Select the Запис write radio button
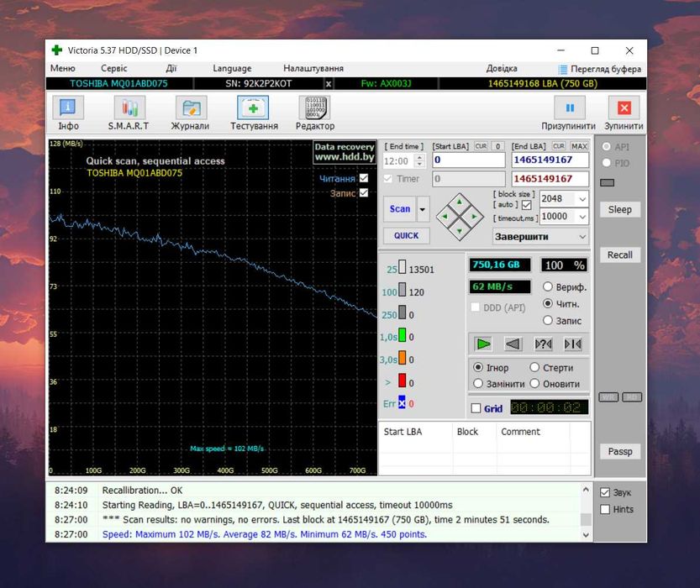The width and height of the screenshot is (700, 588). pos(548,320)
